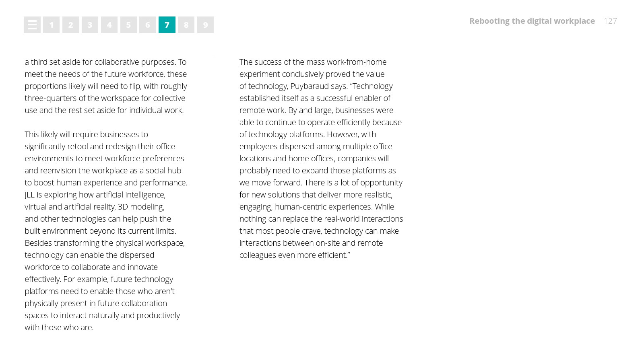Open the hamburger contents menu icon
The width and height of the screenshot is (644, 362).
click(32, 25)
